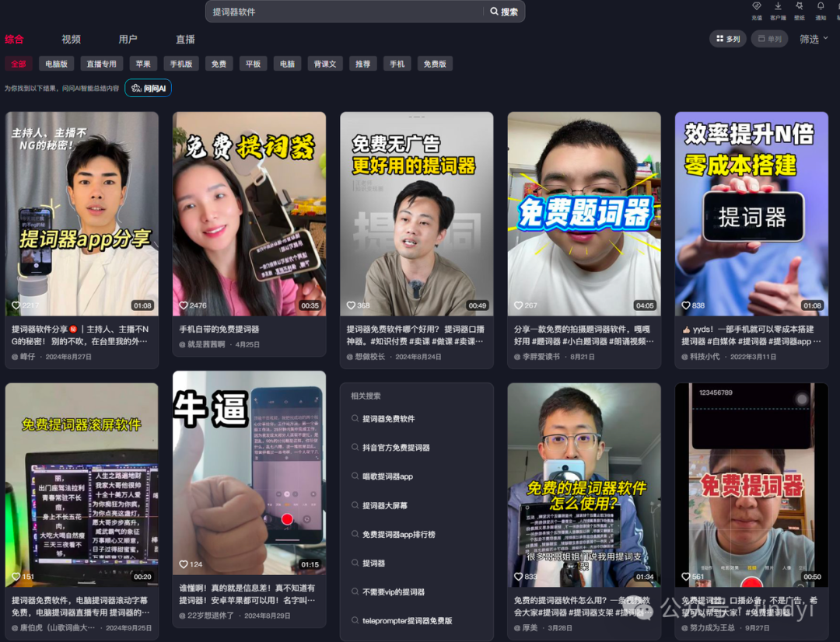The height and width of the screenshot is (642, 840).
Task: Open related search 不需要vip的提词器
Action: [394, 592]
